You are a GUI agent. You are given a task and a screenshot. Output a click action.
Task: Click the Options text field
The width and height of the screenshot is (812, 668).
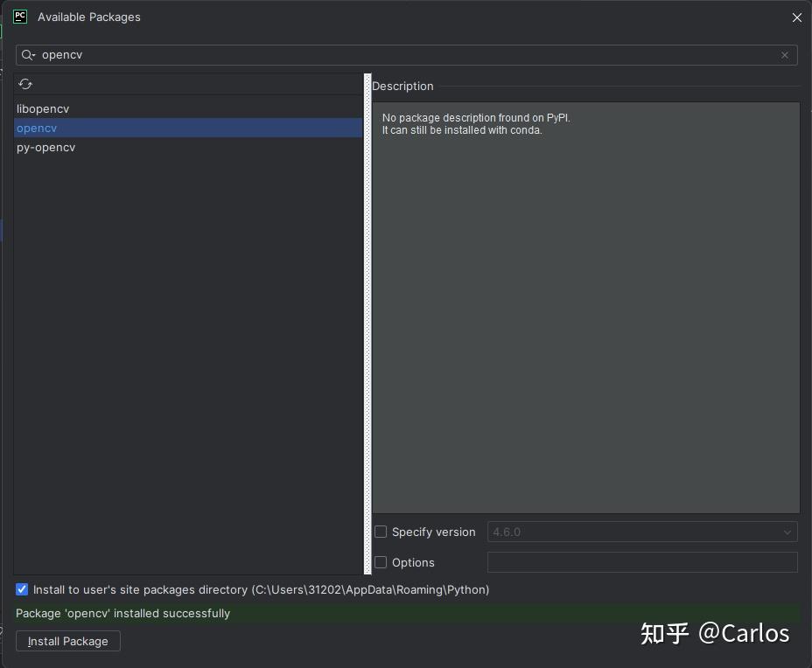[x=641, y=562]
